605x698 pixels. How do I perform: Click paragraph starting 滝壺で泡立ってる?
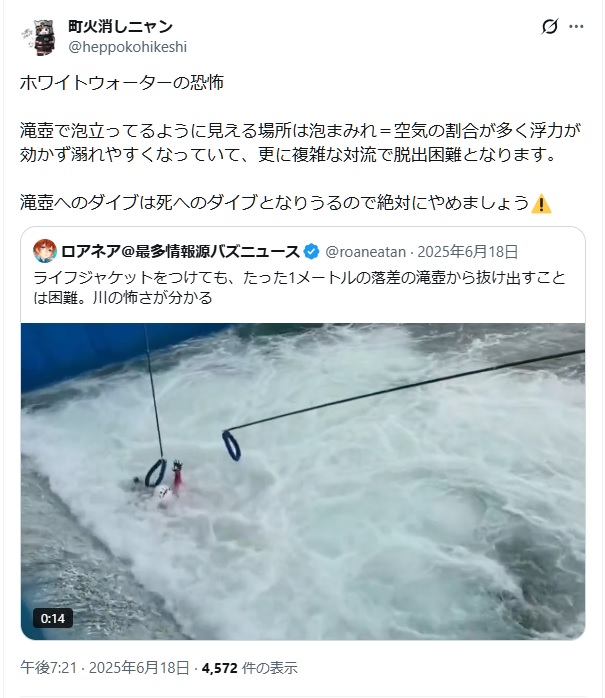(300, 142)
